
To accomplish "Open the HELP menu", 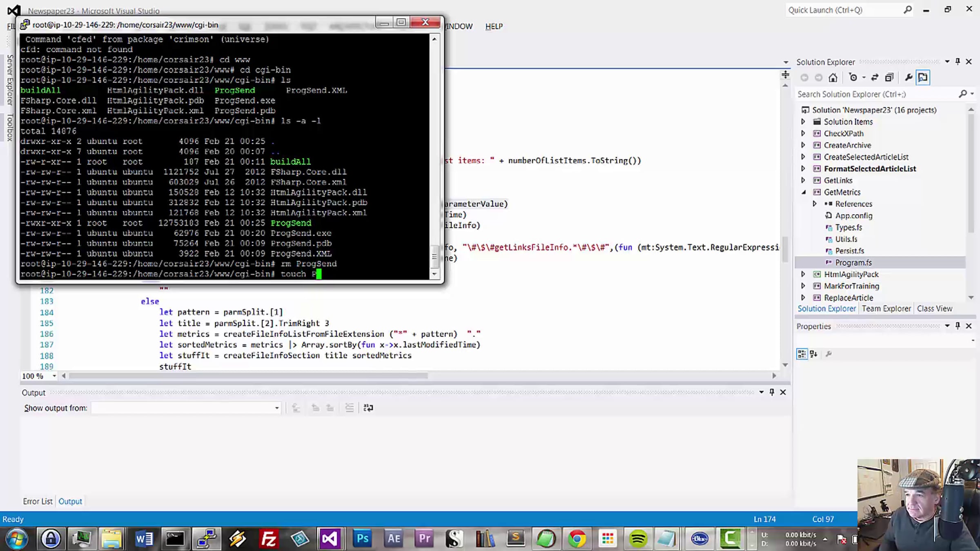I will point(494,27).
